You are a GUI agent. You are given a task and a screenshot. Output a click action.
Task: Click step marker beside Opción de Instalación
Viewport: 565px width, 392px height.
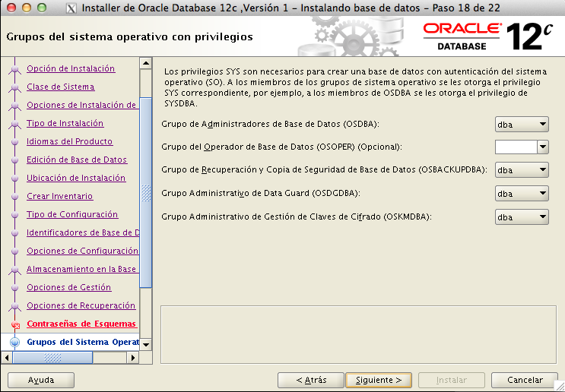tap(14, 69)
